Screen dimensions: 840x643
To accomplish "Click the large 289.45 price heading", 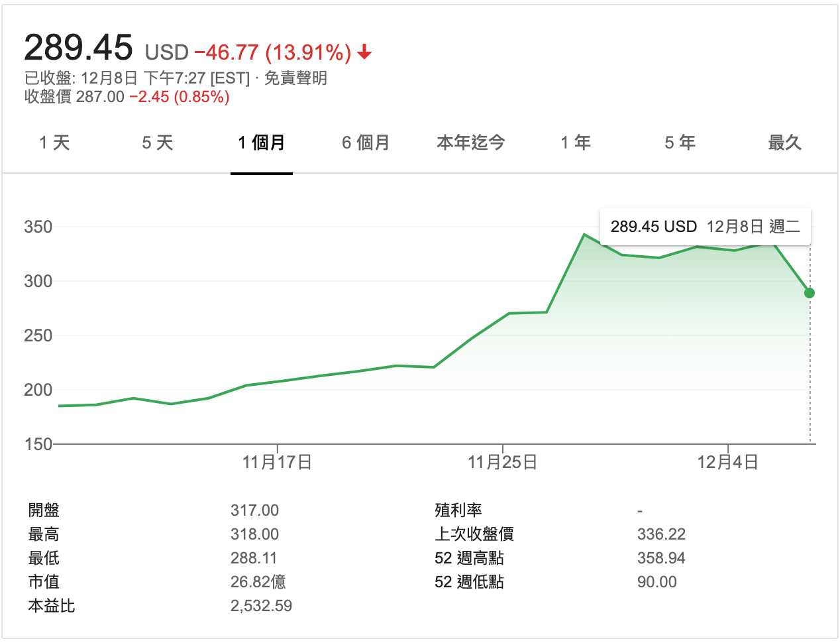I will [x=78, y=48].
